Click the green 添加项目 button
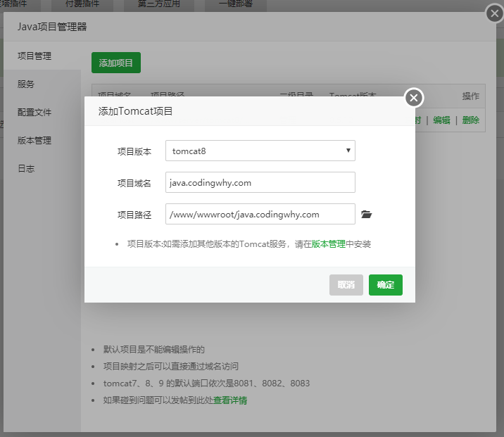This screenshot has height=437, width=504. coord(116,63)
